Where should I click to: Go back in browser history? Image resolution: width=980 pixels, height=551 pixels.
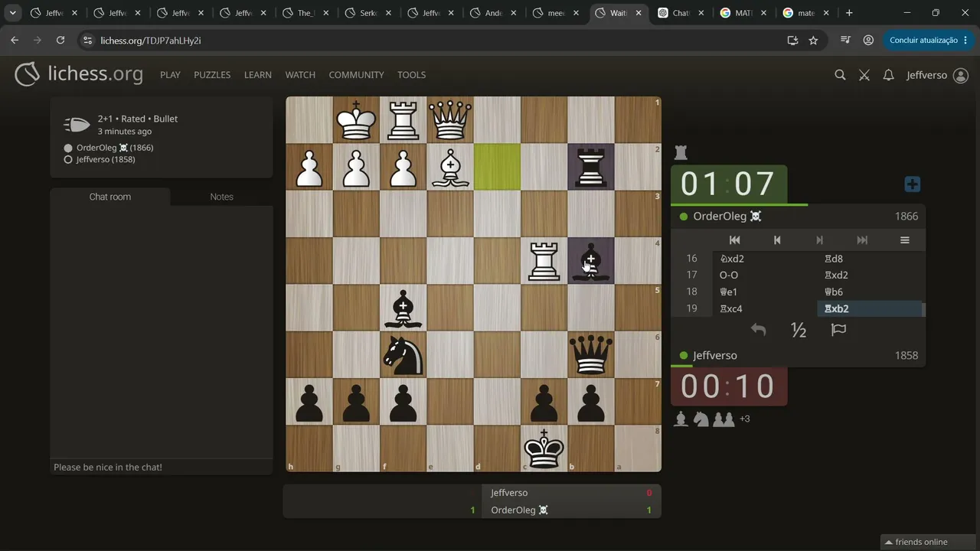[x=15, y=40]
